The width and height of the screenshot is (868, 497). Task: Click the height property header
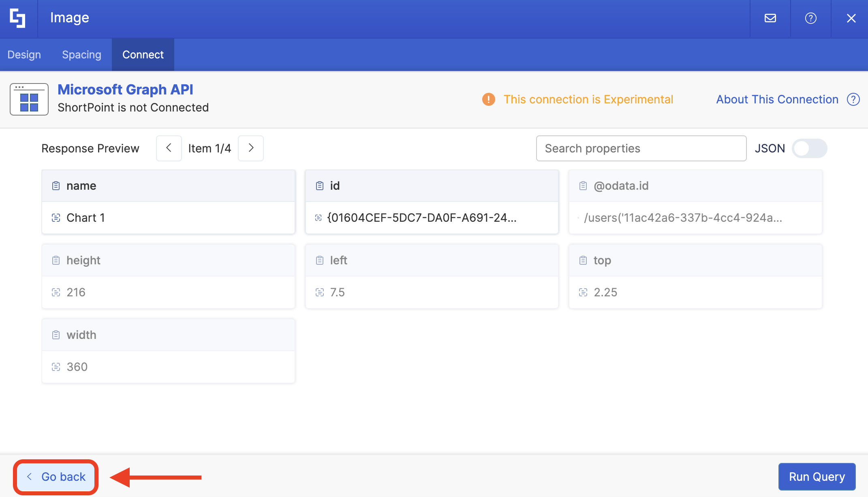[x=169, y=260]
